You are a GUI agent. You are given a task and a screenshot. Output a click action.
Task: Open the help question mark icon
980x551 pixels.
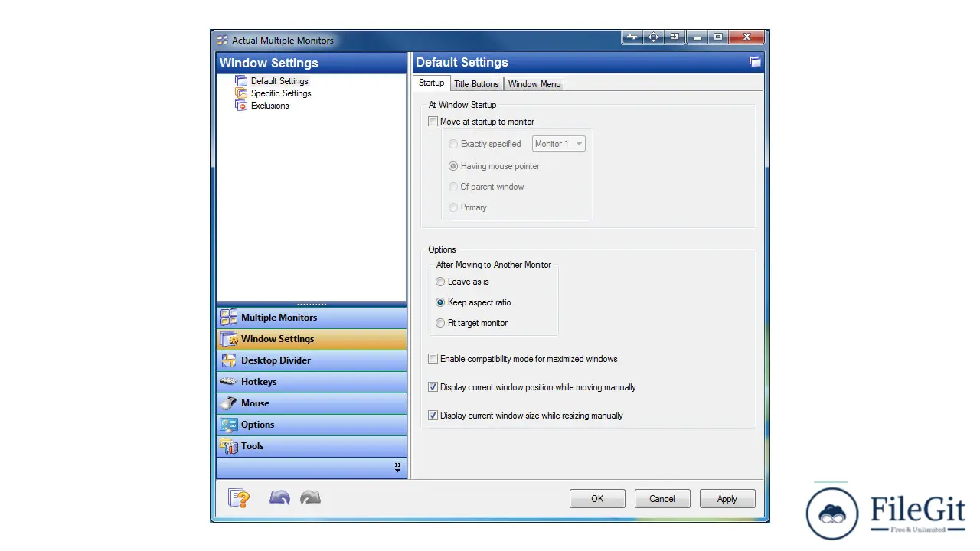[239, 498]
